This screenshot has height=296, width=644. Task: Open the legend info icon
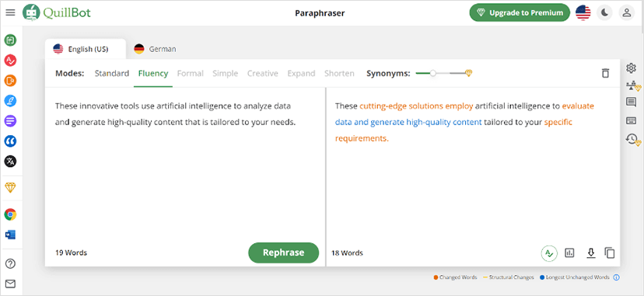point(616,277)
